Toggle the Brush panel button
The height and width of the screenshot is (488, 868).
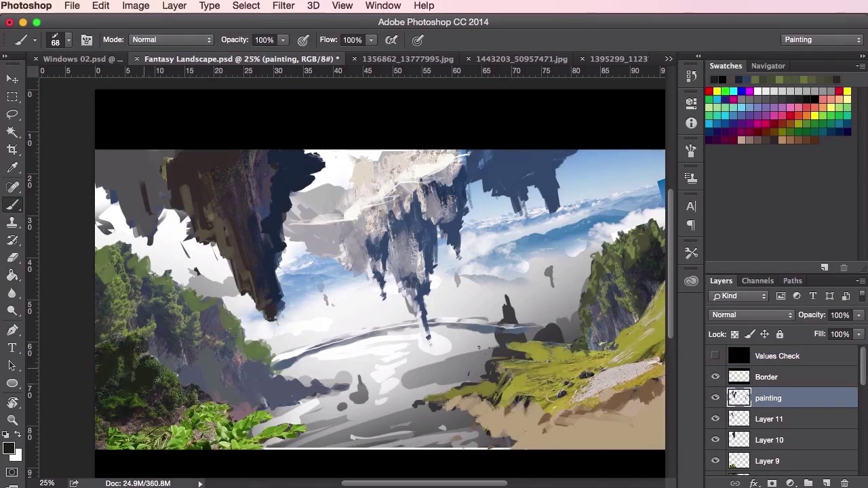click(x=87, y=40)
